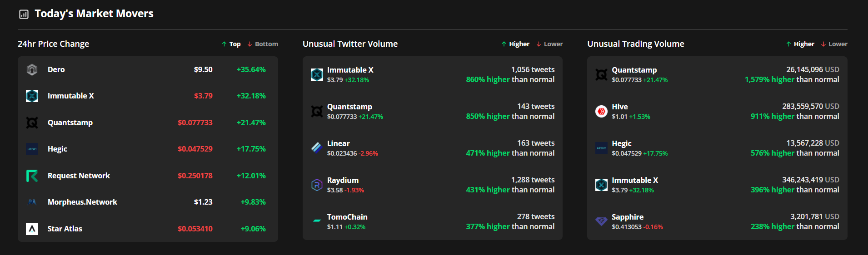Open Quantstamp in the Twitter volume list
868x255 pixels.
click(x=349, y=107)
